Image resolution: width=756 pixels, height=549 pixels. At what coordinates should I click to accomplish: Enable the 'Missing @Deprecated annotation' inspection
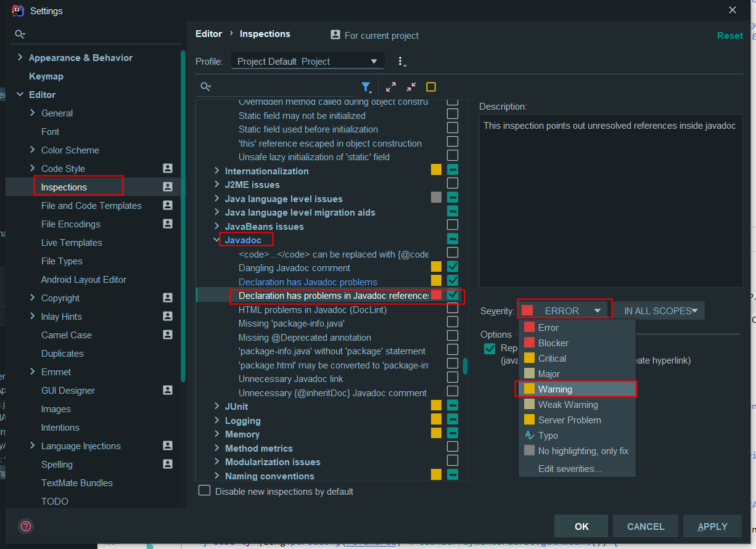pos(453,338)
